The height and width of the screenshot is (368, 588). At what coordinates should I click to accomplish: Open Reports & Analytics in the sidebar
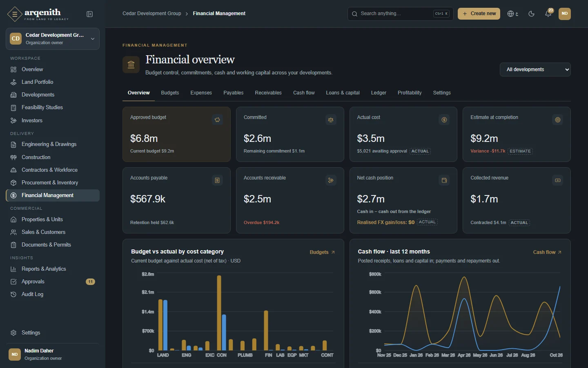[53, 269]
